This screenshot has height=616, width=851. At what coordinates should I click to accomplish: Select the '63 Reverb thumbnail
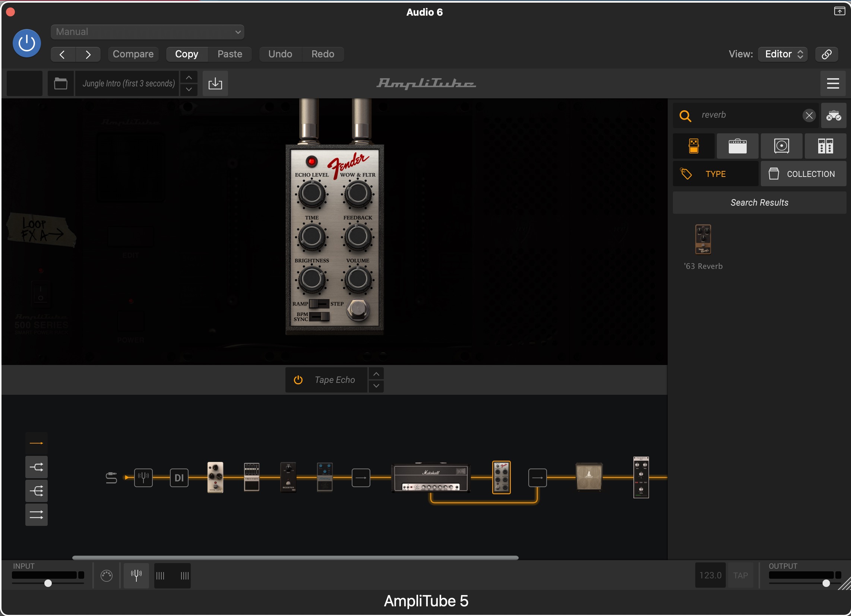point(703,240)
